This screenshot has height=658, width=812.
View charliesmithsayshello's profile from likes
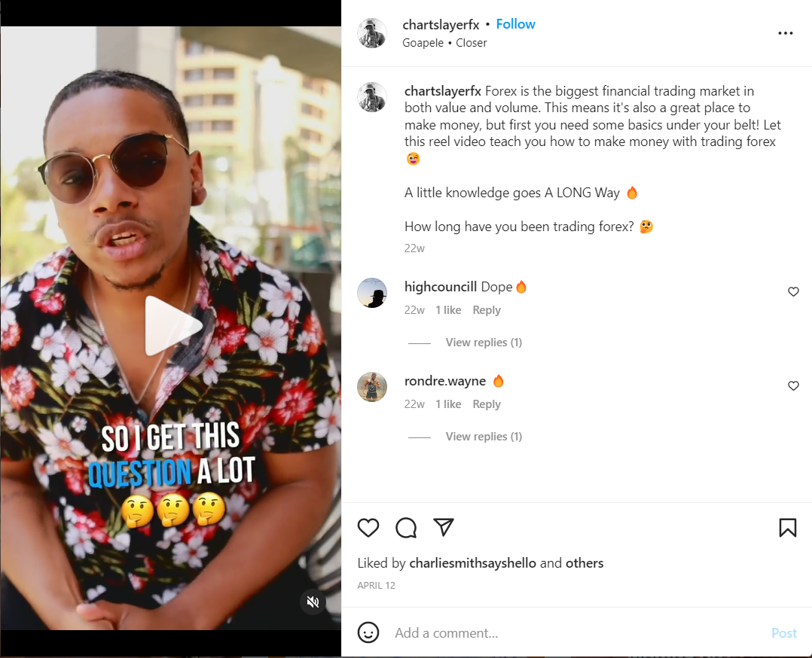click(x=472, y=563)
